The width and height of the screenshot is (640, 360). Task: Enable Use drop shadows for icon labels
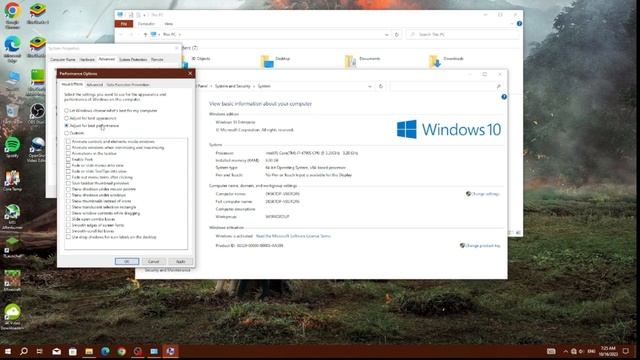pos(69,237)
